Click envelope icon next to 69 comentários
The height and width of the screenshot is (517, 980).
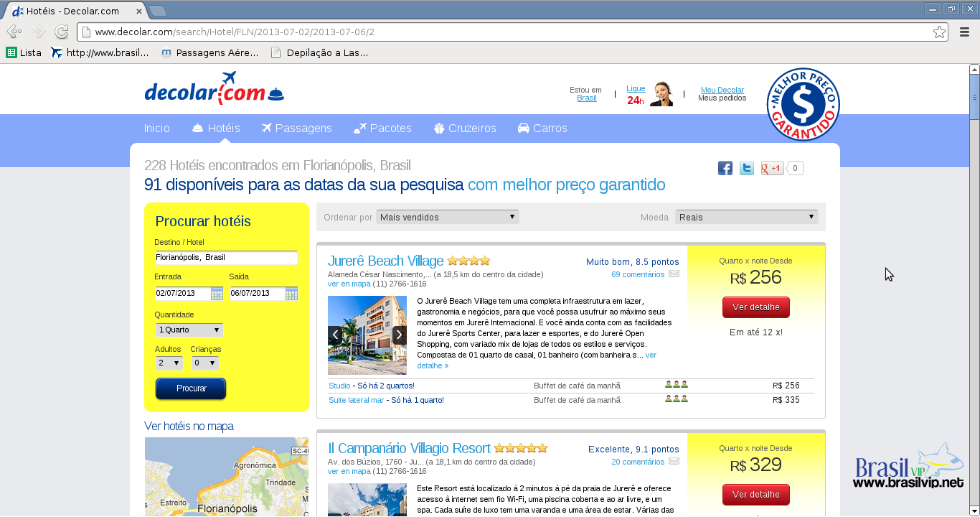674,274
